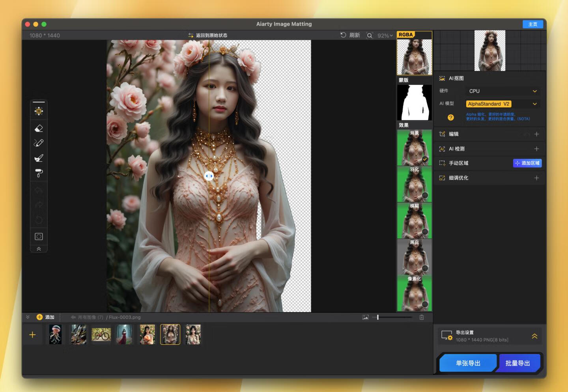The image size is (568, 392).
Task: Select the woman with bouquet thumbnail
Action: (x=147, y=334)
